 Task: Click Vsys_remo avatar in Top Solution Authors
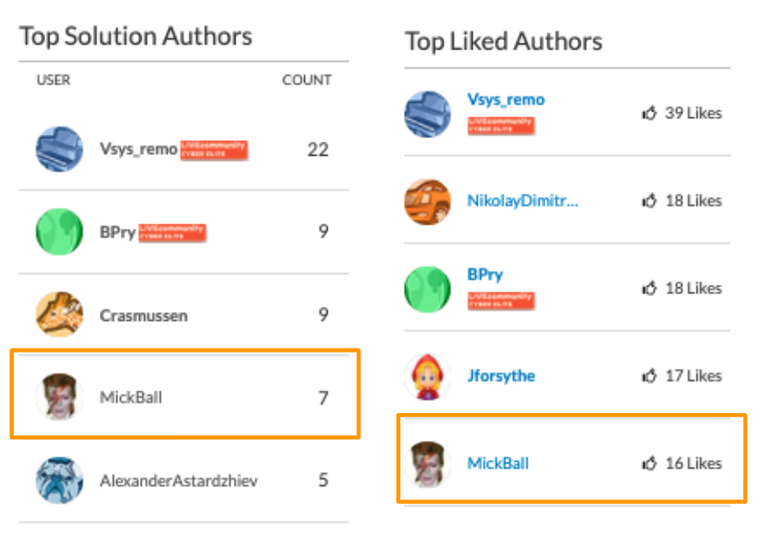(x=59, y=150)
